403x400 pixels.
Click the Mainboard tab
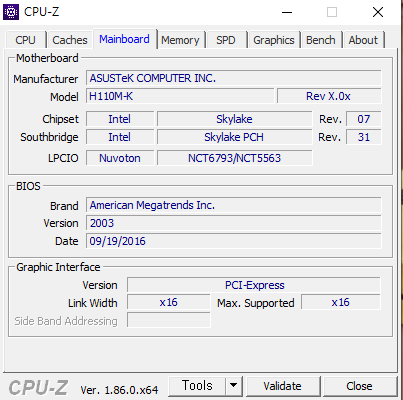(x=124, y=39)
